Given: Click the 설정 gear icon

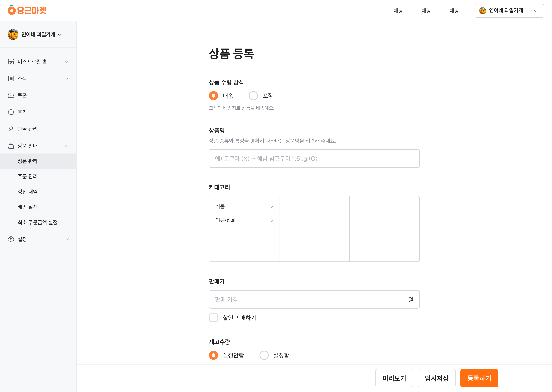Looking at the screenshot, I should (11, 239).
